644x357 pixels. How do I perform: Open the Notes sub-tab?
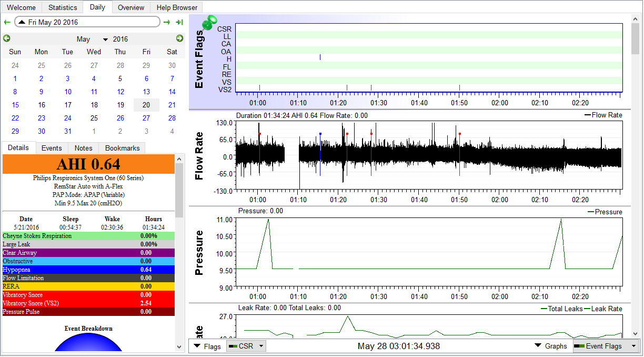click(x=83, y=148)
